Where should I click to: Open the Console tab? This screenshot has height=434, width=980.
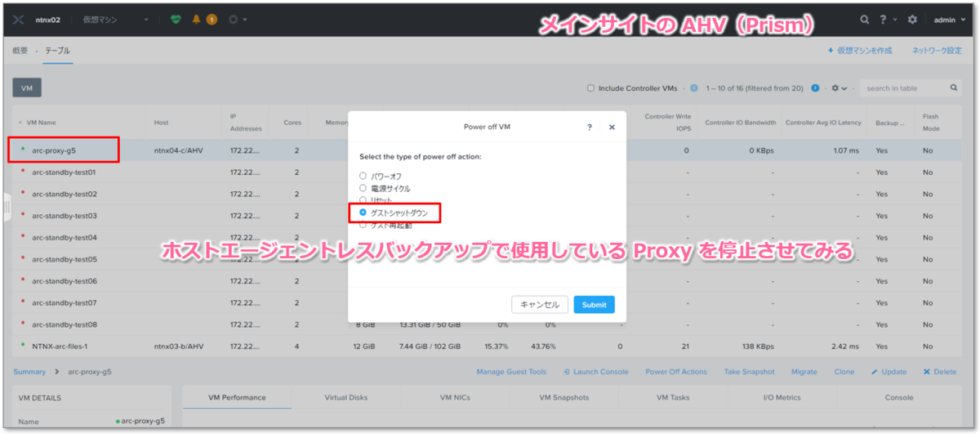(899, 398)
